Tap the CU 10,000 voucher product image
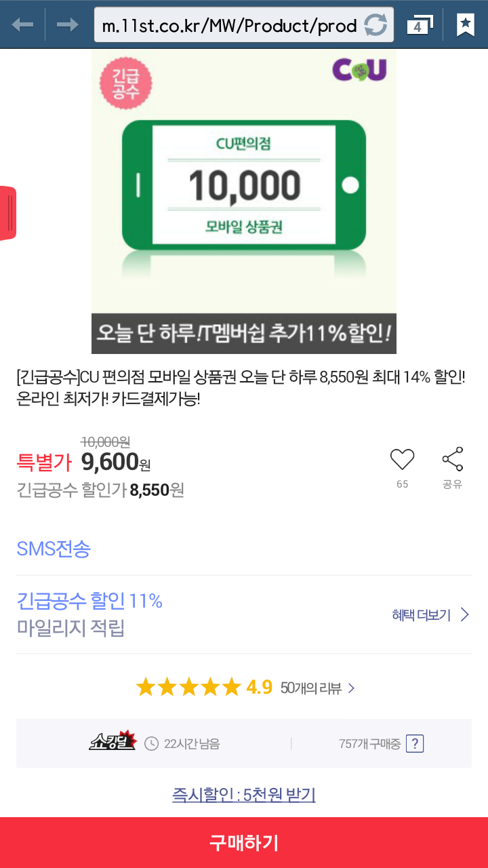The image size is (488, 868). click(x=244, y=183)
